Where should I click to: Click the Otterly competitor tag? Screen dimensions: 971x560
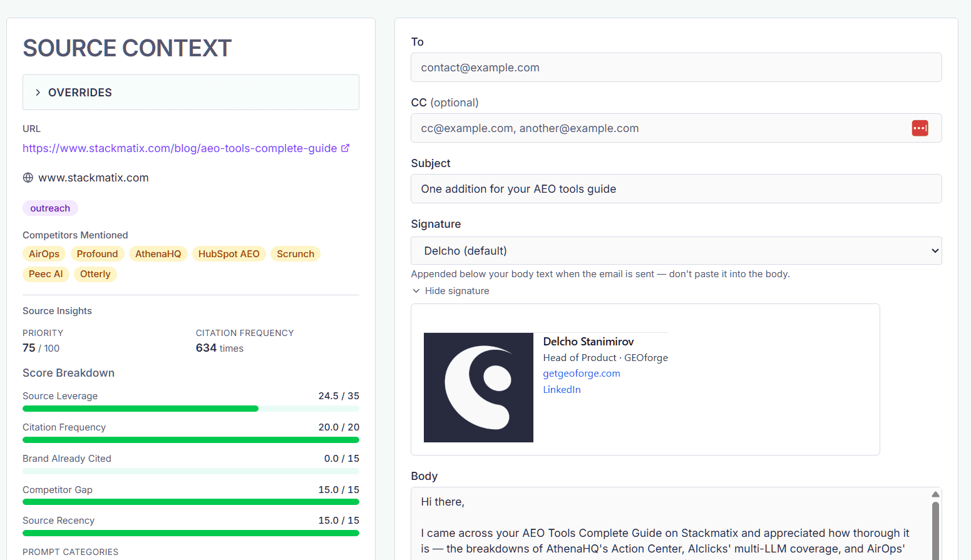[x=95, y=274]
